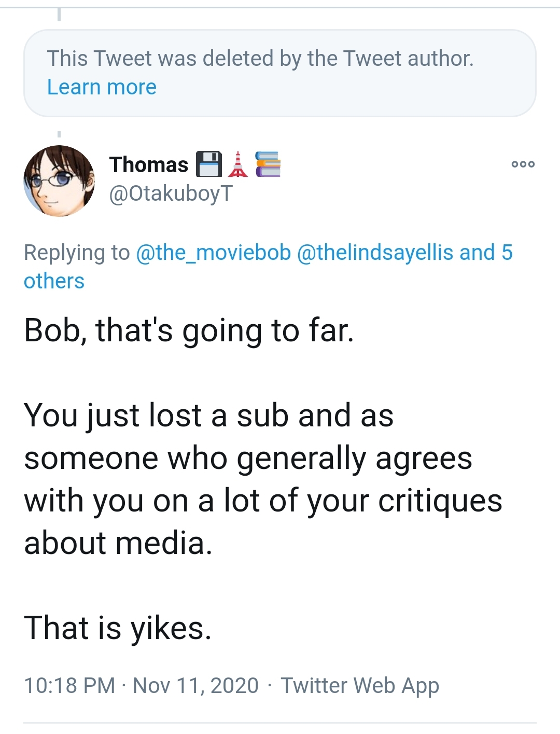The image size is (560, 734).
Task: Click the Twitter Web App source label
Action: pyautogui.click(x=360, y=685)
